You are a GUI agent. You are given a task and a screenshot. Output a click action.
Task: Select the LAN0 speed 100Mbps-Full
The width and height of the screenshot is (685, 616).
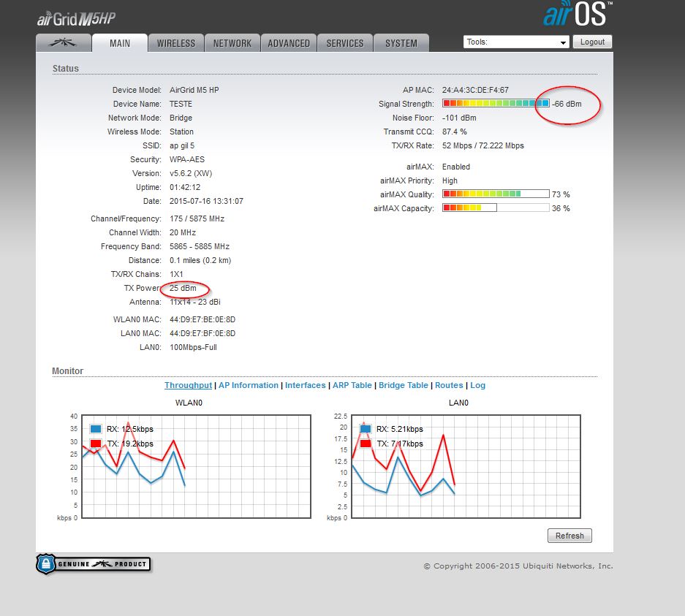[x=193, y=348]
